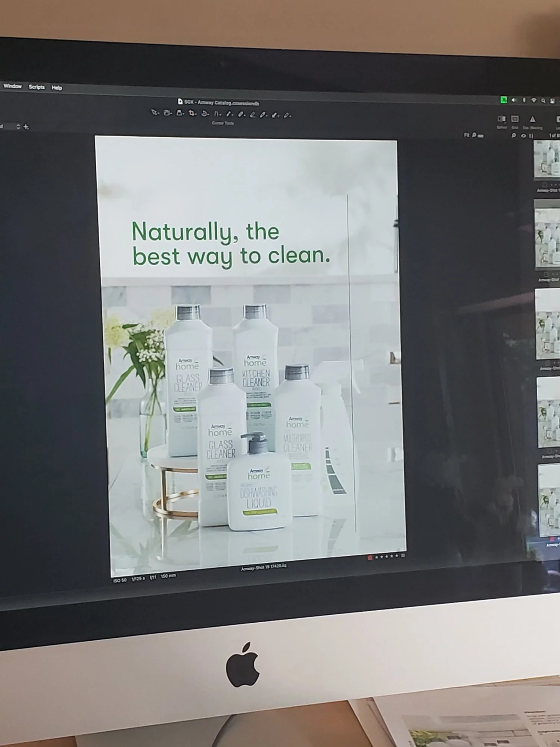Click the green menu bar status icon
The width and height of the screenshot is (560, 747).
tap(504, 100)
